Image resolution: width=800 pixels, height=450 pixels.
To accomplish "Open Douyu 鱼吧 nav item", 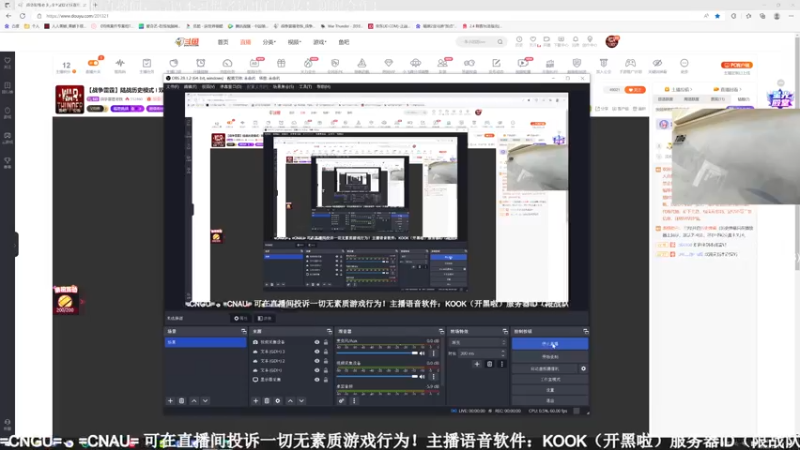I will pyautogui.click(x=344, y=42).
